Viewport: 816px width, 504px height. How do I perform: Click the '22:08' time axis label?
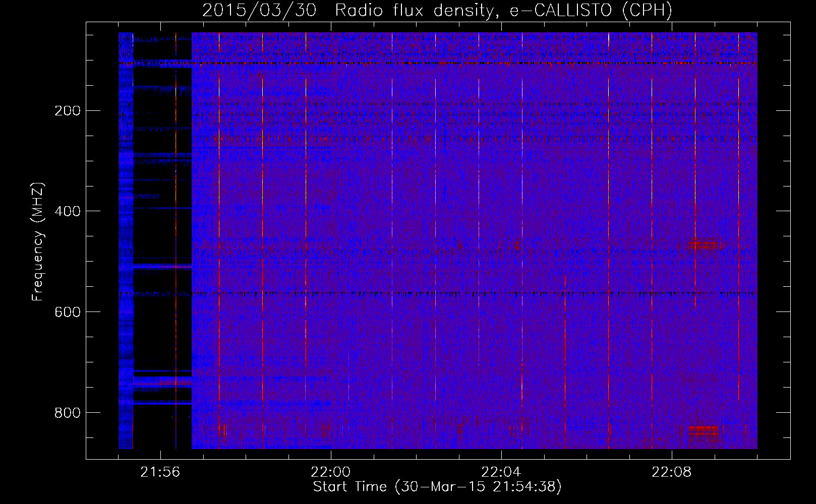(672, 472)
